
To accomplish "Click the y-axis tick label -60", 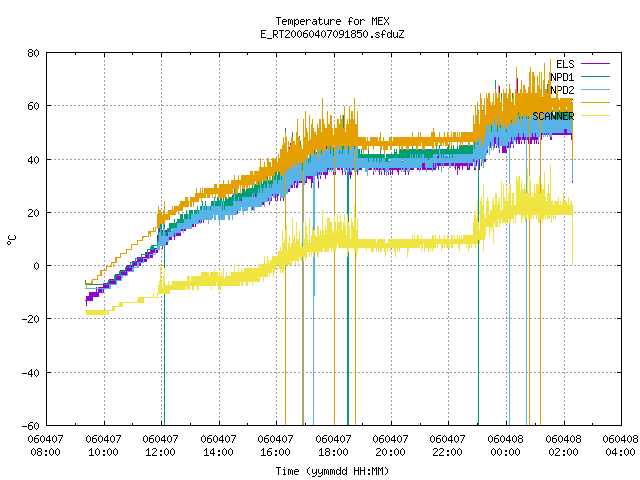I will tap(31, 426).
